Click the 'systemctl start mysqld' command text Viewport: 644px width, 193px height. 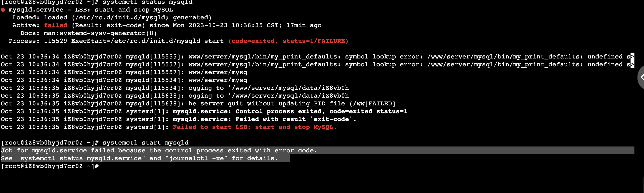pyautogui.click(x=146, y=143)
